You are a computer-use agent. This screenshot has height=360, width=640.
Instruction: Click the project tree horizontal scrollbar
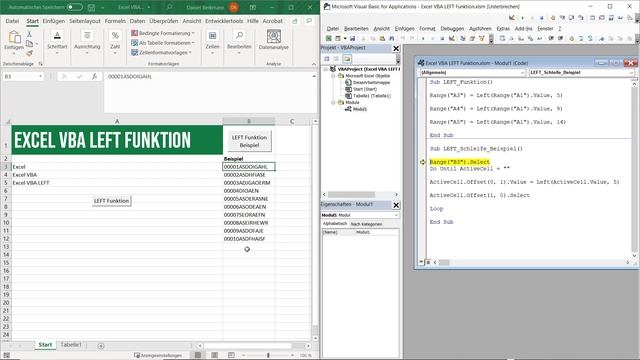click(351, 194)
